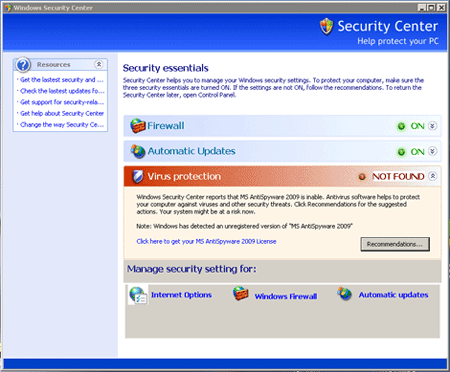450x372 pixels.
Task: Click the Recommendations... button
Action: click(395, 244)
